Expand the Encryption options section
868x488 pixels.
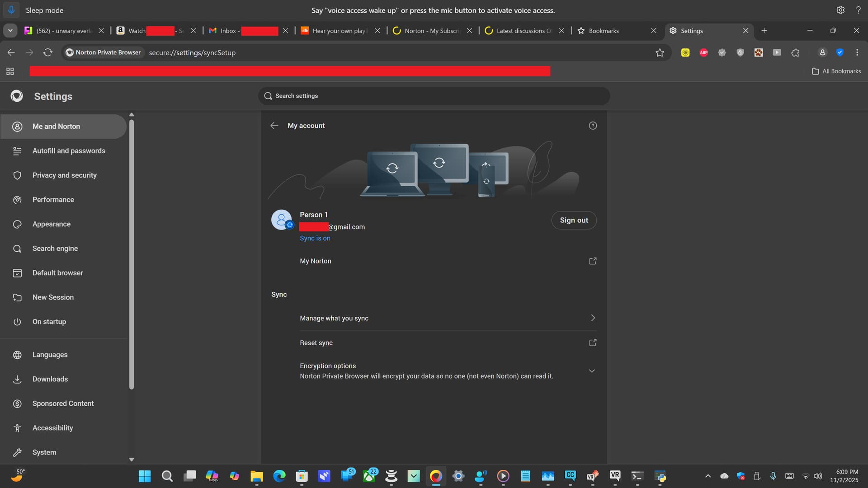592,371
